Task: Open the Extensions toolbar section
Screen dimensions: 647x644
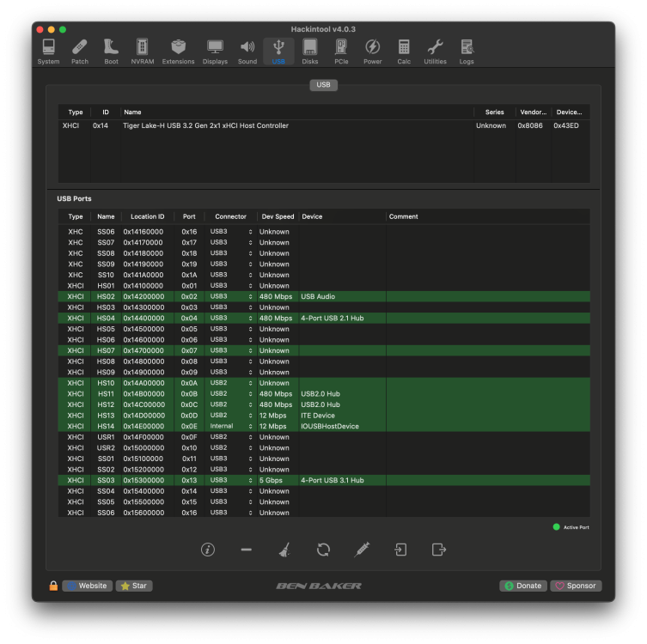Action: (x=178, y=52)
